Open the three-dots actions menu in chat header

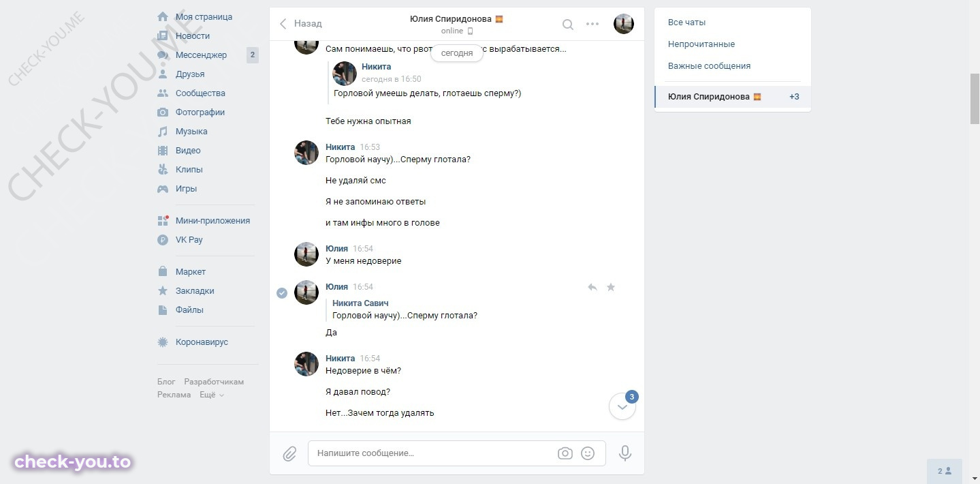click(x=592, y=25)
